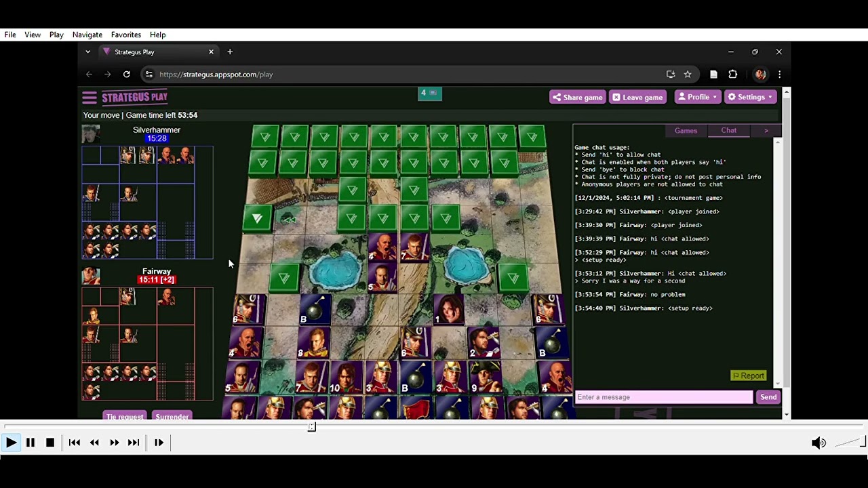
Task: Switch to the Games tab
Action: tap(686, 131)
